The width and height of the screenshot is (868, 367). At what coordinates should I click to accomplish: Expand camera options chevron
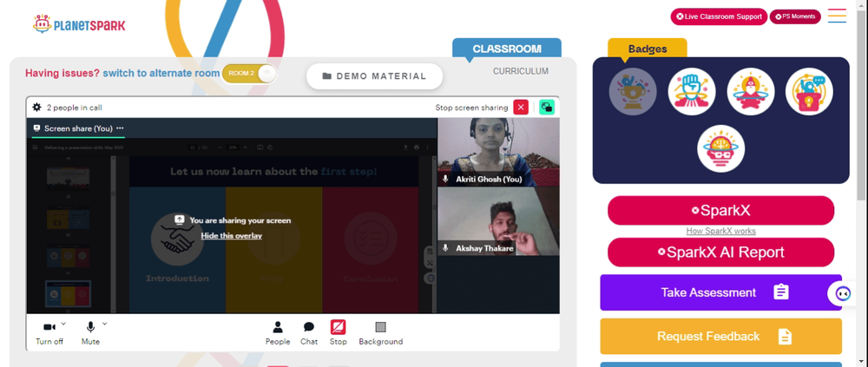coord(63,324)
